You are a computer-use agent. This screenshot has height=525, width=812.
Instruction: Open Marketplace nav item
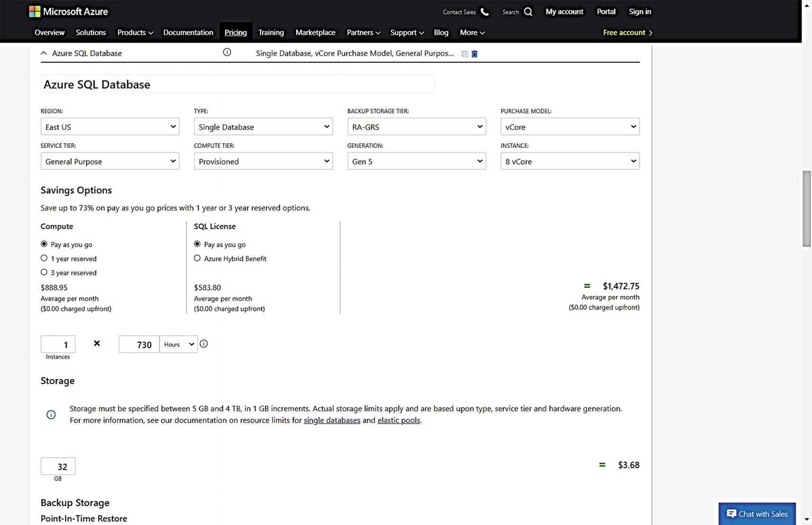(315, 32)
